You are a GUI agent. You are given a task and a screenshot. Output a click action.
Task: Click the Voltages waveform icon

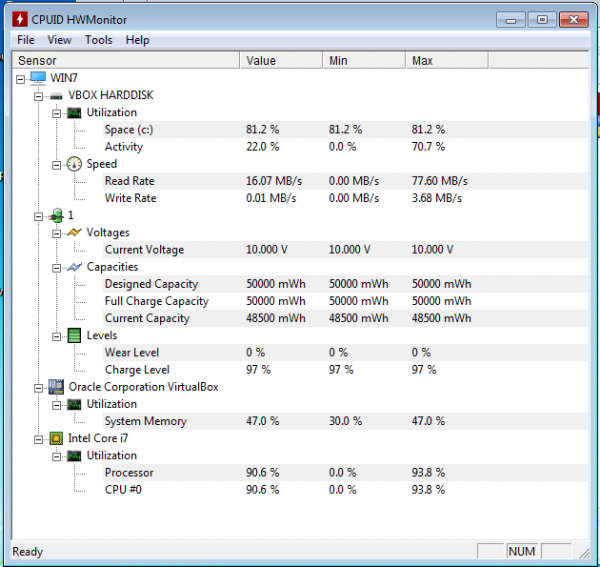[74, 233]
